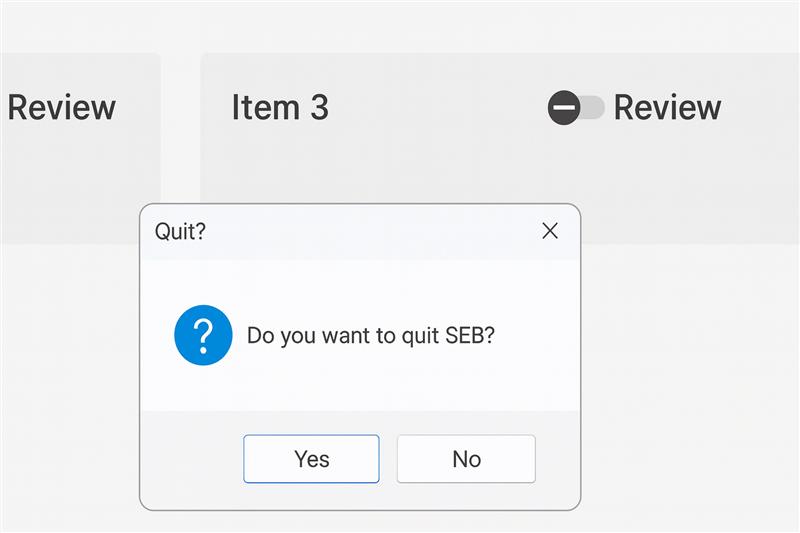Viewport: 800px width, 533px height.
Task: Click the 'Do you want to quit SEB?' message
Action: pos(371,336)
